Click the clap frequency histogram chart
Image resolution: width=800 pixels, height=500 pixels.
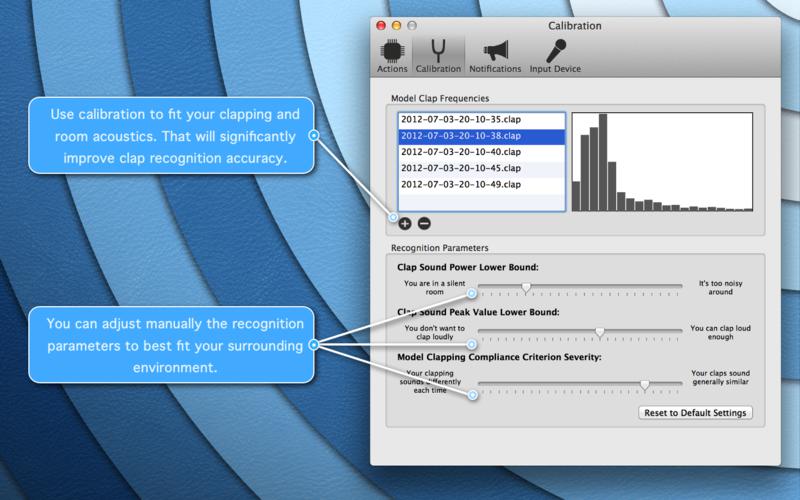click(x=661, y=162)
